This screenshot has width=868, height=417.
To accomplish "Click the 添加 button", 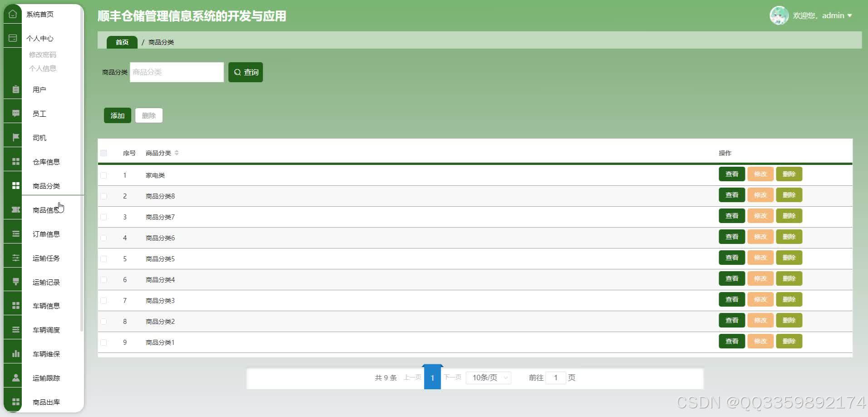I will pos(118,115).
